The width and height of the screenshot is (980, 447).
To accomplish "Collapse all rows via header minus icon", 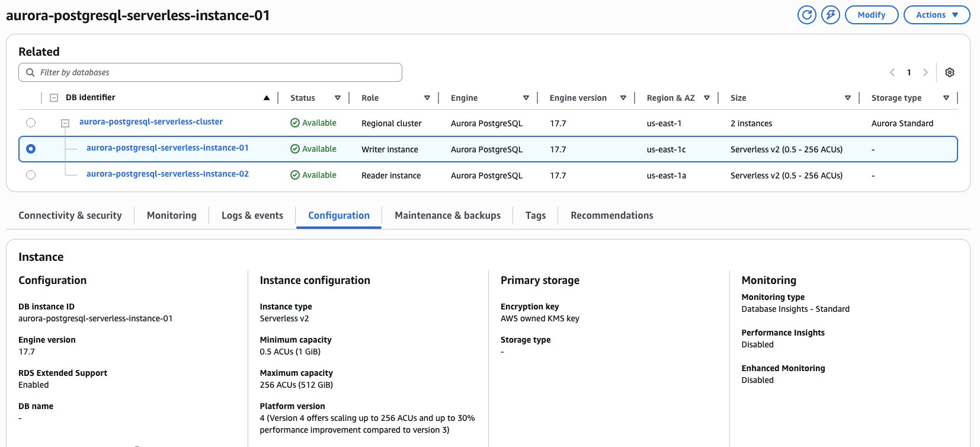I will pos(54,98).
